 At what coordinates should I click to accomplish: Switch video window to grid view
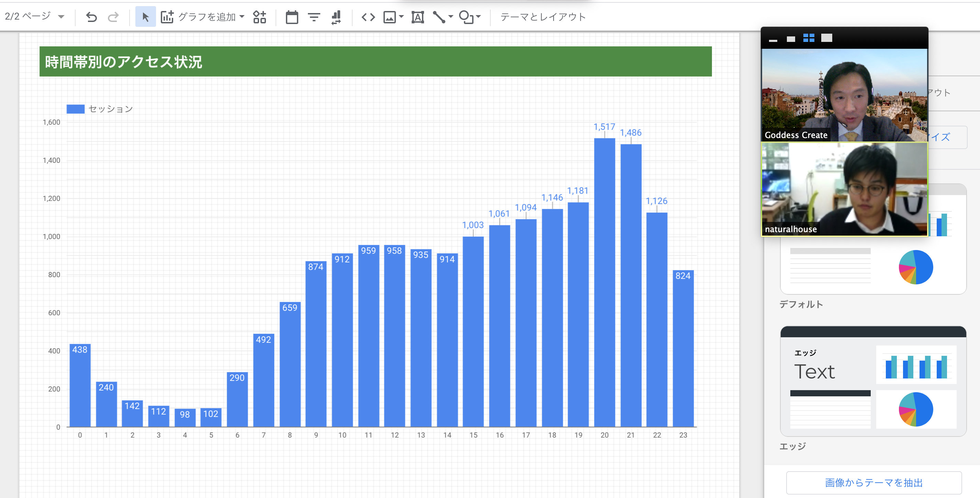(x=809, y=38)
